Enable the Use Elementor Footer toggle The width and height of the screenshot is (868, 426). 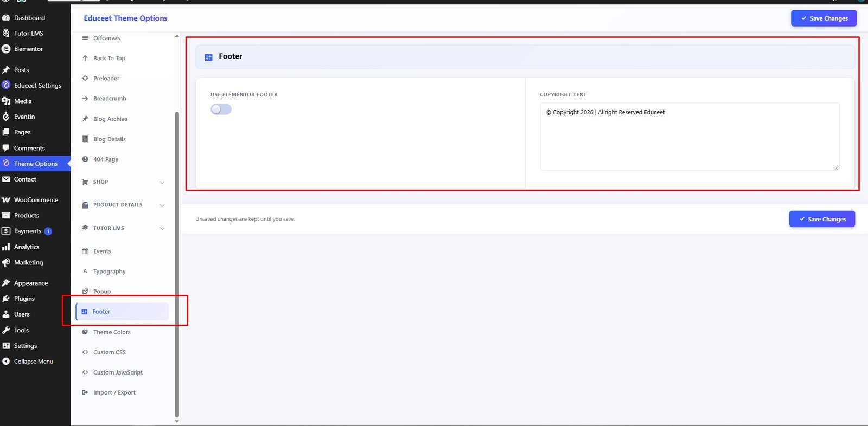click(221, 109)
